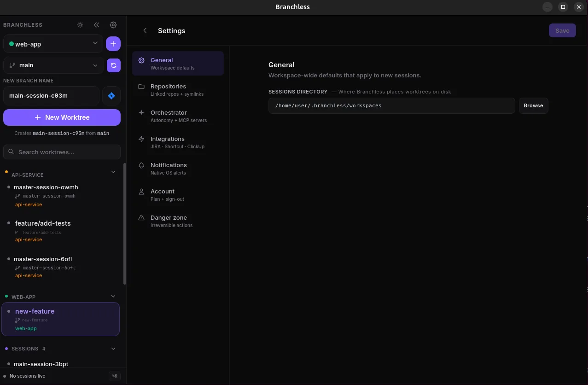Click the 'Creates main-session-c93m from main' hint

(62, 133)
